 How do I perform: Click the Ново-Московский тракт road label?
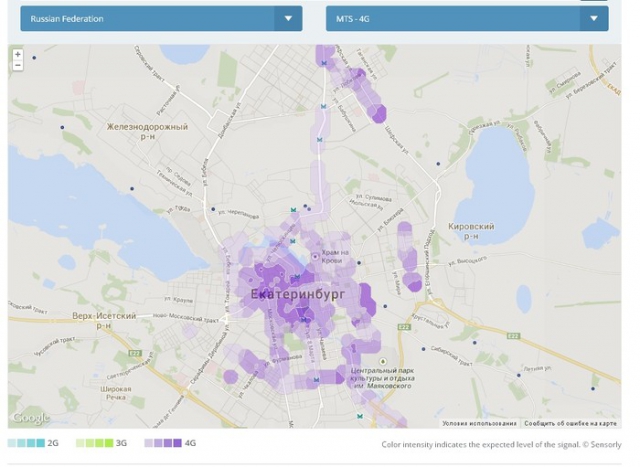(x=186, y=318)
